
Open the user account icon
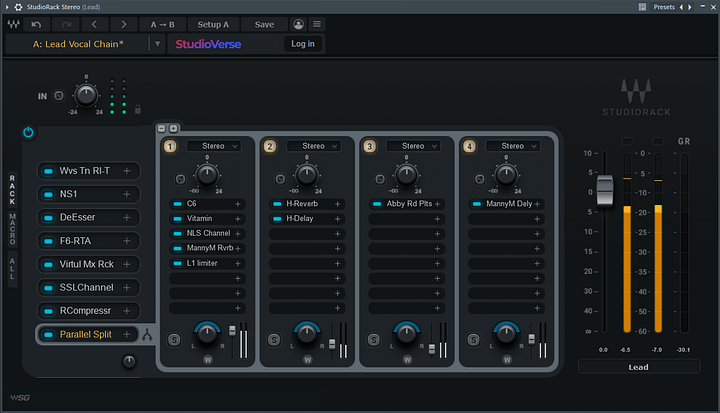coord(299,24)
